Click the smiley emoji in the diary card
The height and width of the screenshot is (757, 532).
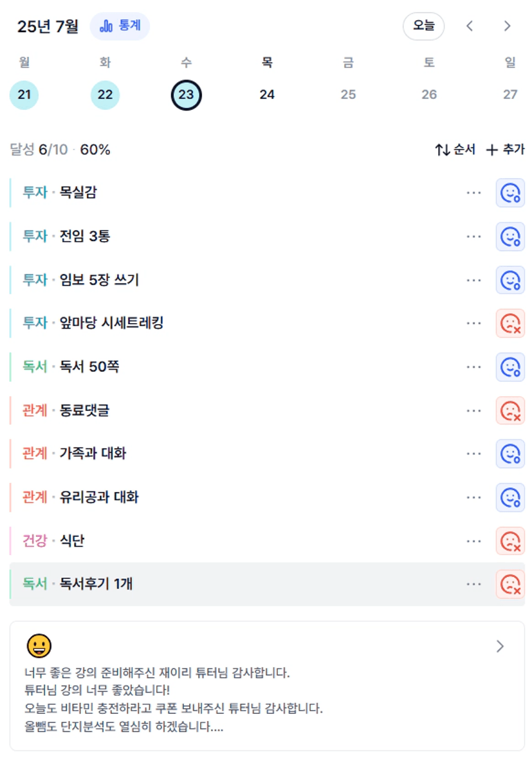(39, 646)
